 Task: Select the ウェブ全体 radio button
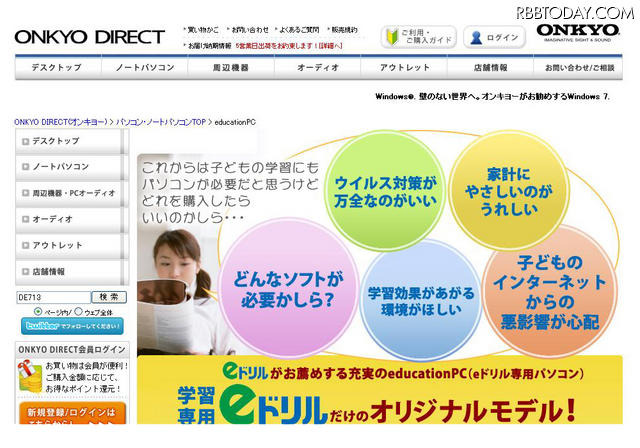78,311
